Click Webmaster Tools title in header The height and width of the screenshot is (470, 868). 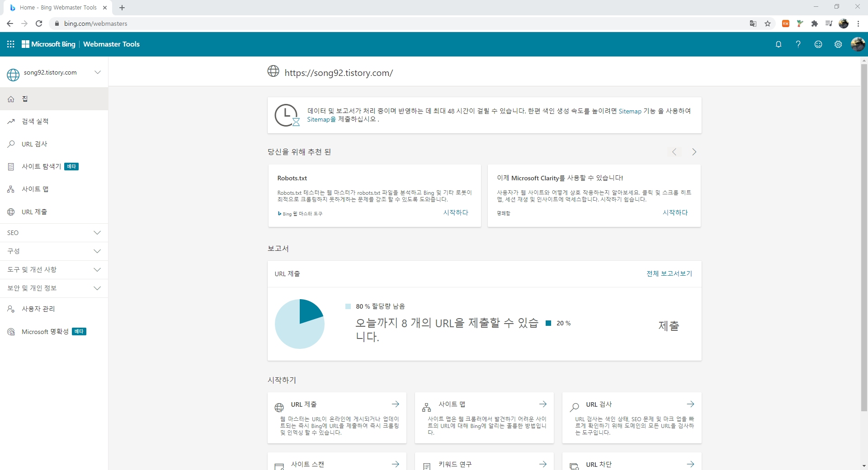pyautogui.click(x=111, y=44)
